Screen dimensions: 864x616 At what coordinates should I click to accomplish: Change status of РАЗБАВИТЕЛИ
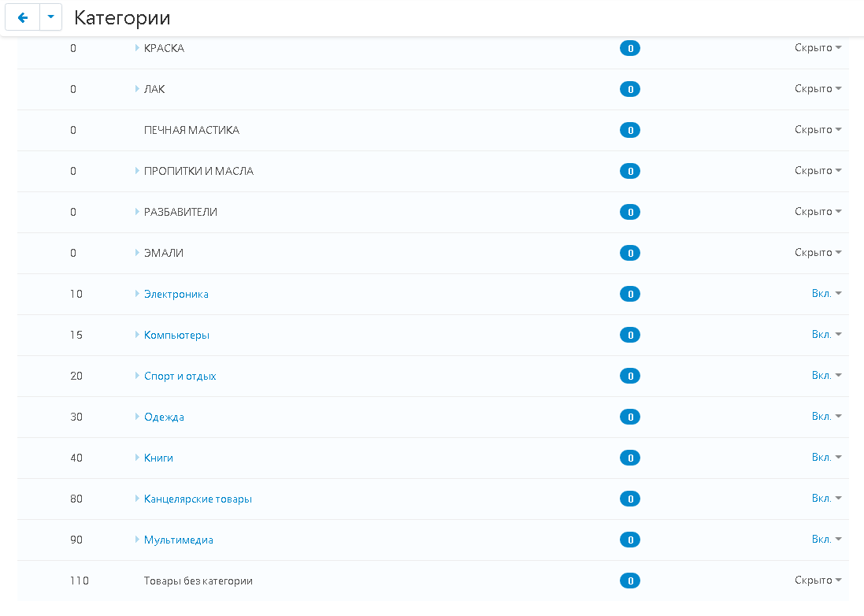tap(818, 212)
